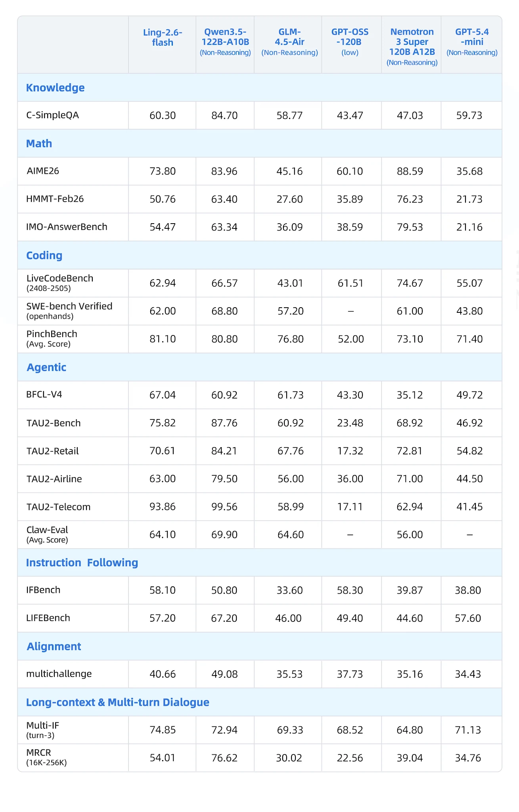The image size is (519, 812).
Task: Click the 21.16 value in IMO-AnswerBench row
Action: (469, 227)
